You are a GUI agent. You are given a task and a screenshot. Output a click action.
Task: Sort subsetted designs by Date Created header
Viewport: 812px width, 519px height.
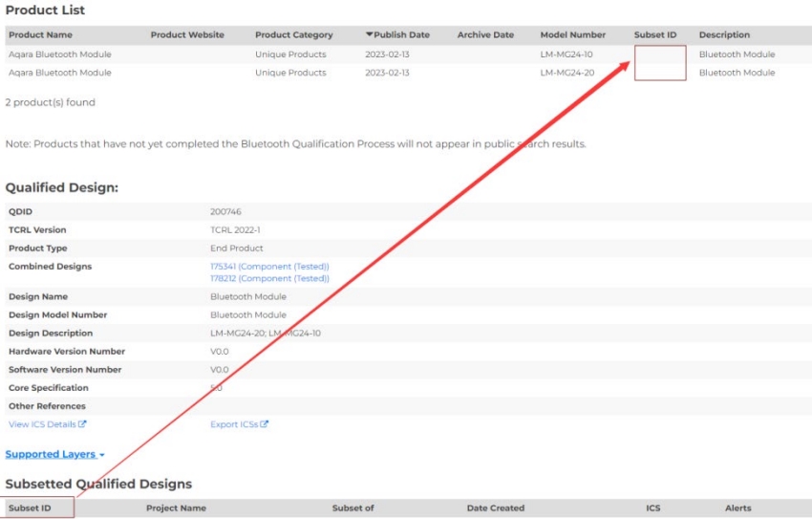pos(495,508)
